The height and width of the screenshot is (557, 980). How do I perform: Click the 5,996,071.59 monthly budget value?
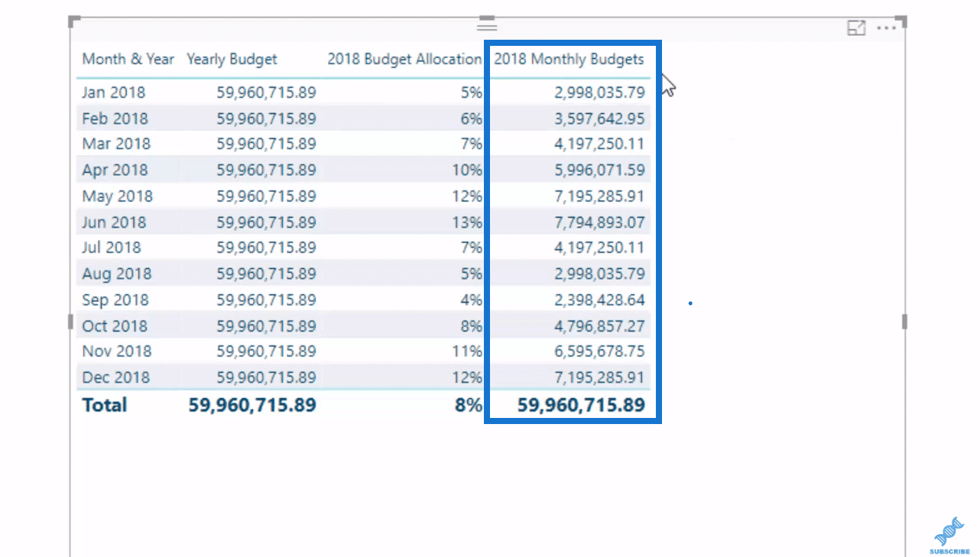[599, 170]
